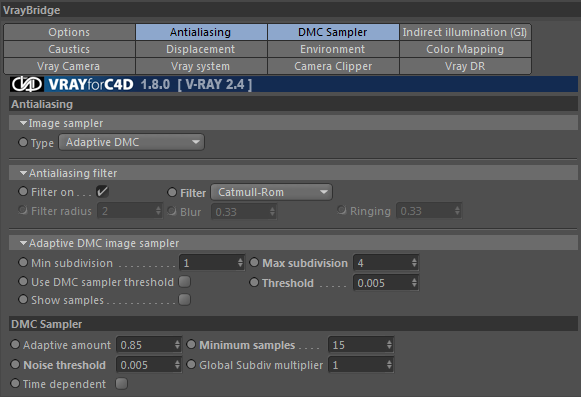Click the animation dot beside Filter dropdown label
The width and height of the screenshot is (581, 397).
point(172,192)
